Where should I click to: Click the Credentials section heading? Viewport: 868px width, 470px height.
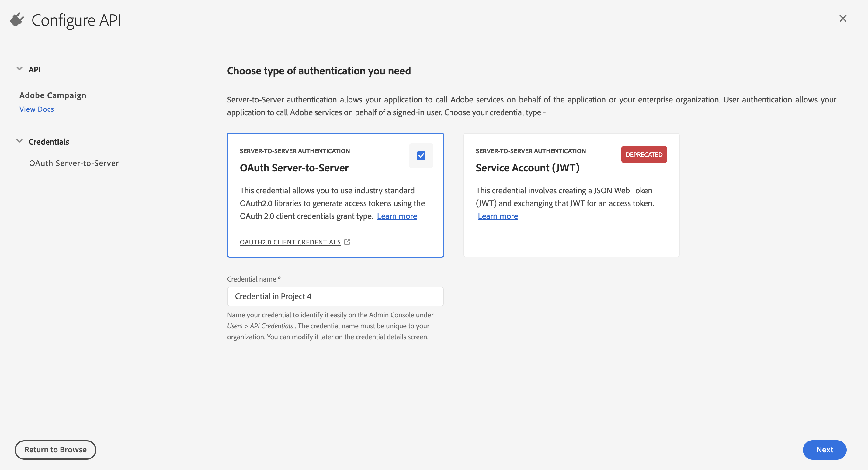click(x=49, y=142)
